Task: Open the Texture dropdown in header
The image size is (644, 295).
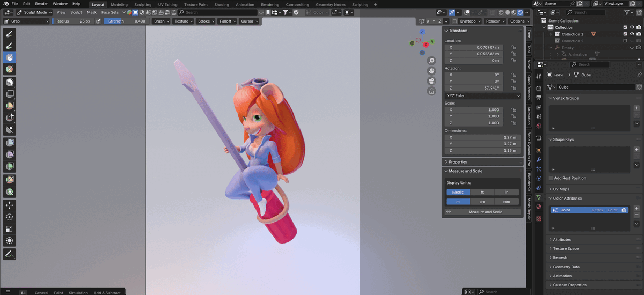Action: [x=183, y=21]
